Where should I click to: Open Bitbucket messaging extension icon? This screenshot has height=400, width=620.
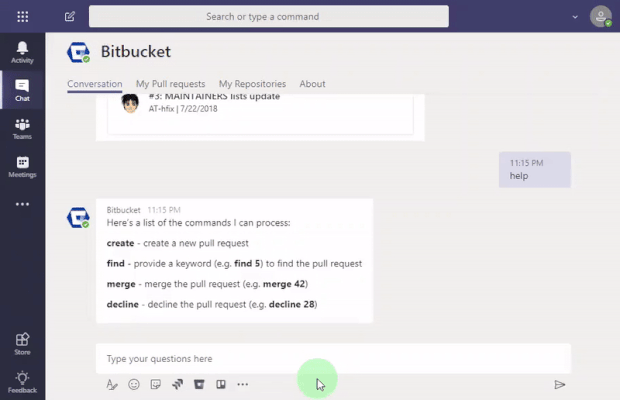coord(199,384)
